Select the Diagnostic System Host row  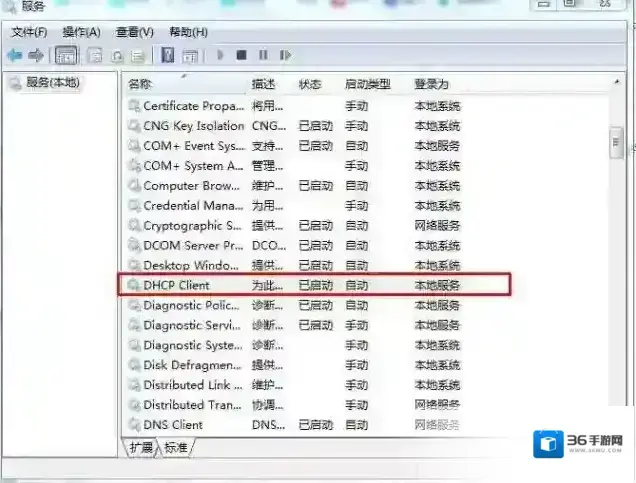[294, 345]
